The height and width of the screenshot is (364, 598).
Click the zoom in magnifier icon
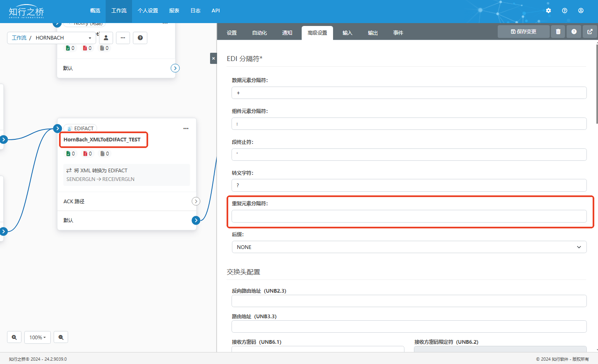(x=14, y=337)
